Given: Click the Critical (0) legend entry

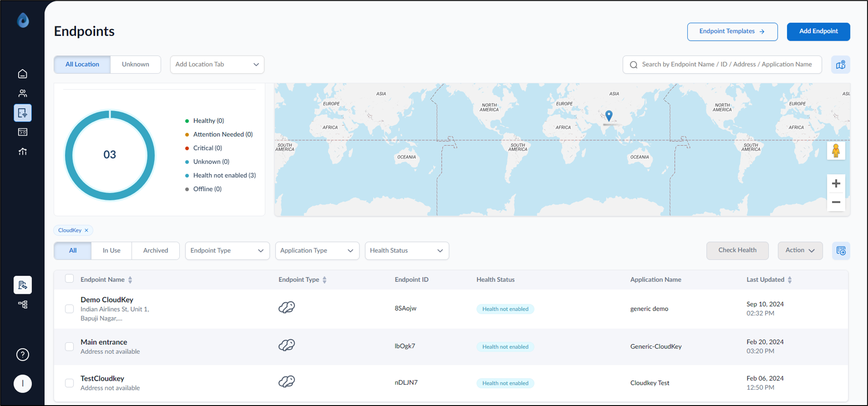Looking at the screenshot, I should 204,148.
